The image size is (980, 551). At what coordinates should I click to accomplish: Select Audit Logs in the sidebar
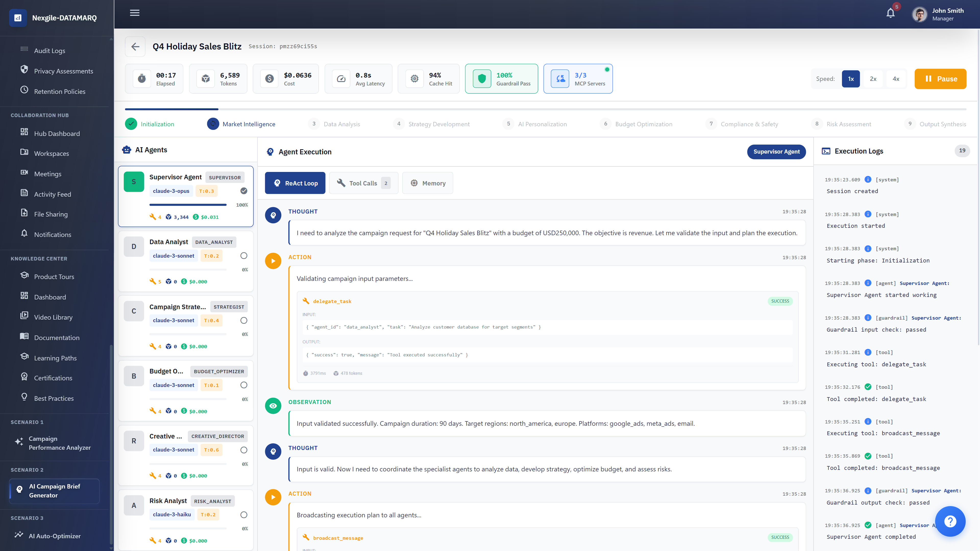(50, 50)
